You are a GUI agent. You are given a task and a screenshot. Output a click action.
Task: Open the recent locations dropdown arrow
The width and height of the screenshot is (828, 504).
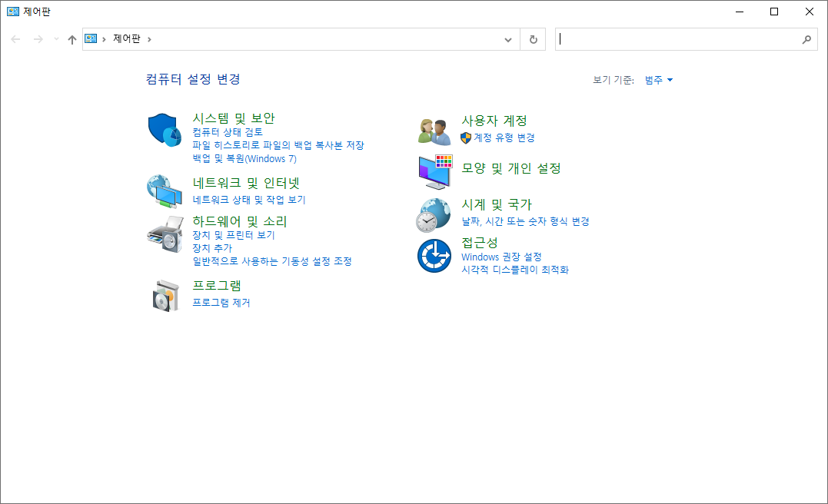(56, 39)
